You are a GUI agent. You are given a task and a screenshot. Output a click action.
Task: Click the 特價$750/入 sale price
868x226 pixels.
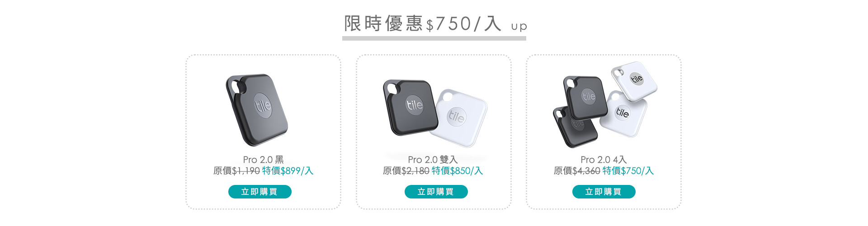(x=628, y=171)
